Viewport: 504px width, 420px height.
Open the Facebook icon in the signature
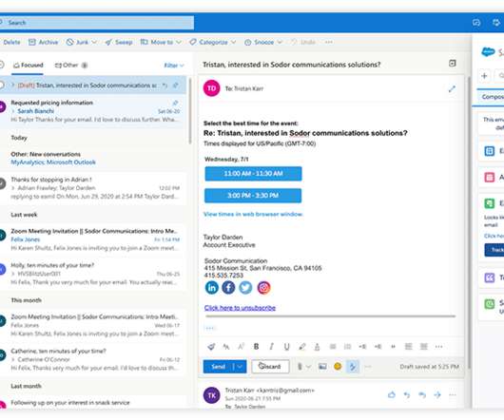(x=228, y=287)
